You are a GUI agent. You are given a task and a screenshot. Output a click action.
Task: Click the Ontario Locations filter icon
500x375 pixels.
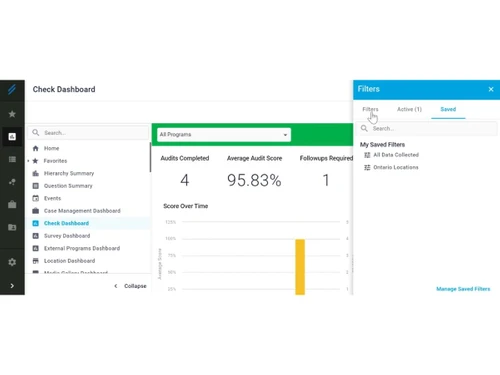pyautogui.click(x=367, y=167)
